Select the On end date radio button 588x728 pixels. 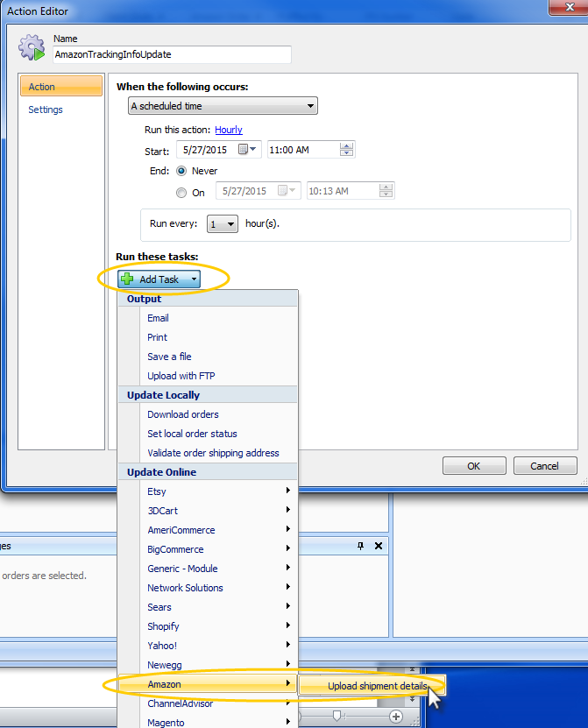pos(181,193)
